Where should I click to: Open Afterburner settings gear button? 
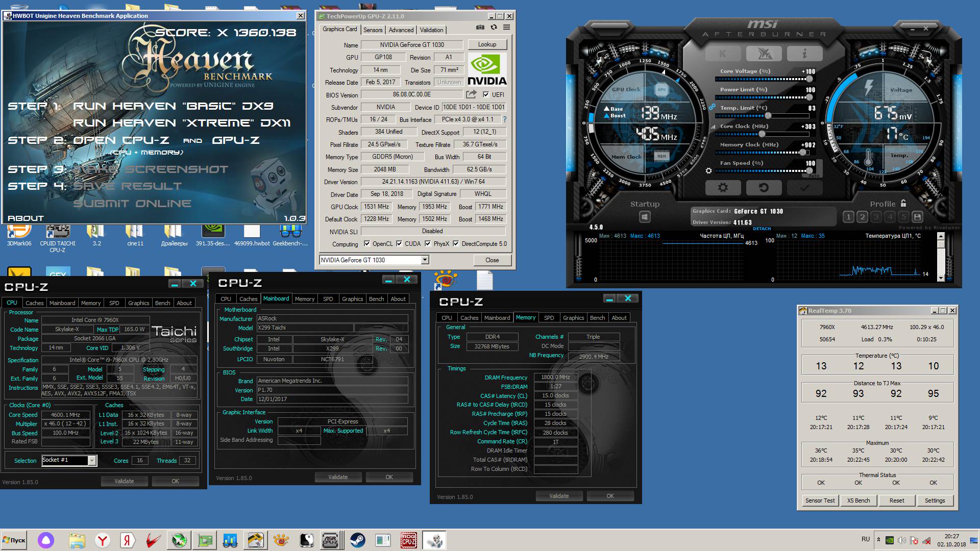point(723,188)
